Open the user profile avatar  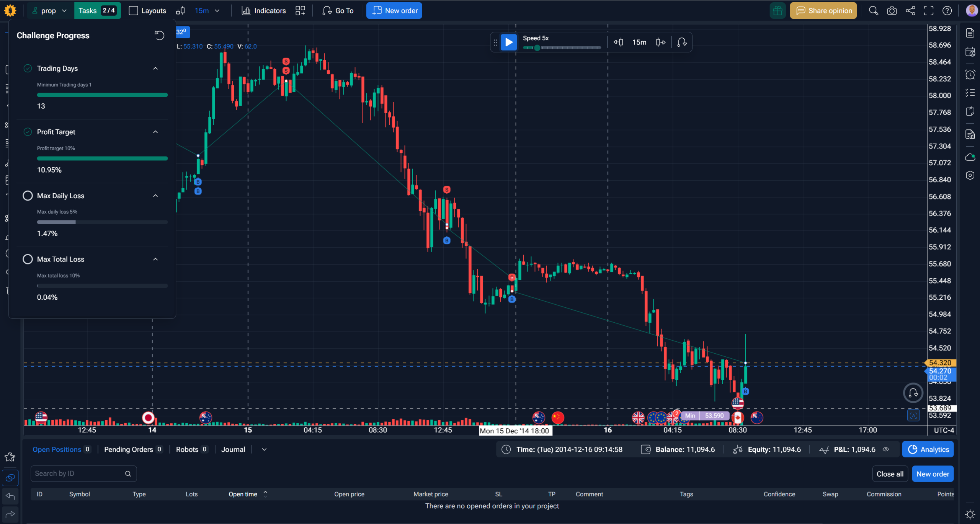972,10
